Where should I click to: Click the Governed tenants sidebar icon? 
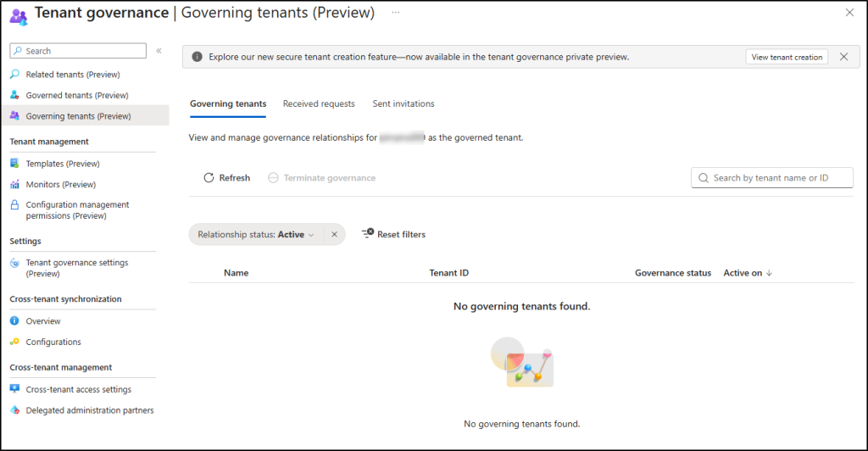pyautogui.click(x=14, y=95)
